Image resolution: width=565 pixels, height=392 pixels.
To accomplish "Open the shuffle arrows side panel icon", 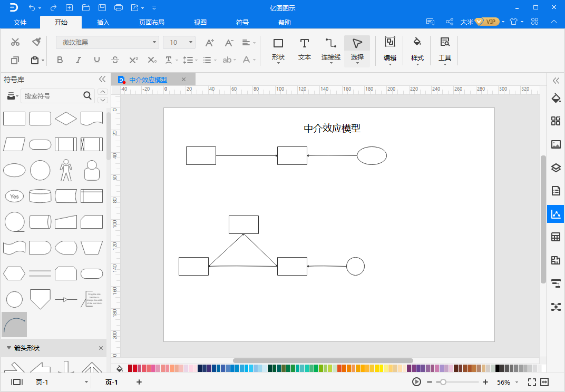I will coord(556,307).
